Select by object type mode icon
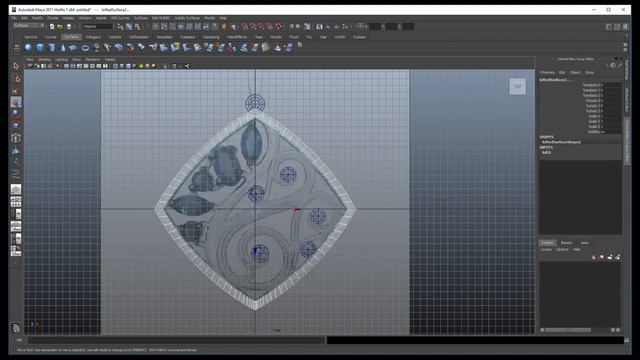 (x=129, y=27)
